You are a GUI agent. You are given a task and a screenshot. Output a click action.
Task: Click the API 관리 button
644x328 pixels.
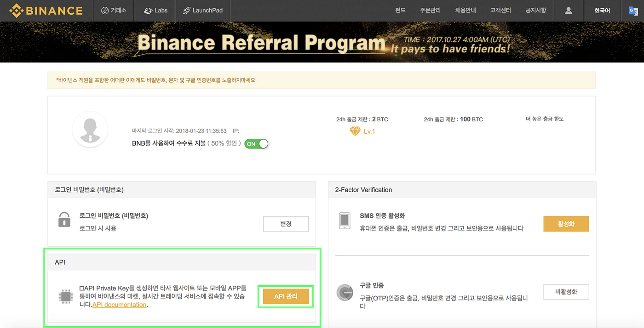click(x=286, y=297)
